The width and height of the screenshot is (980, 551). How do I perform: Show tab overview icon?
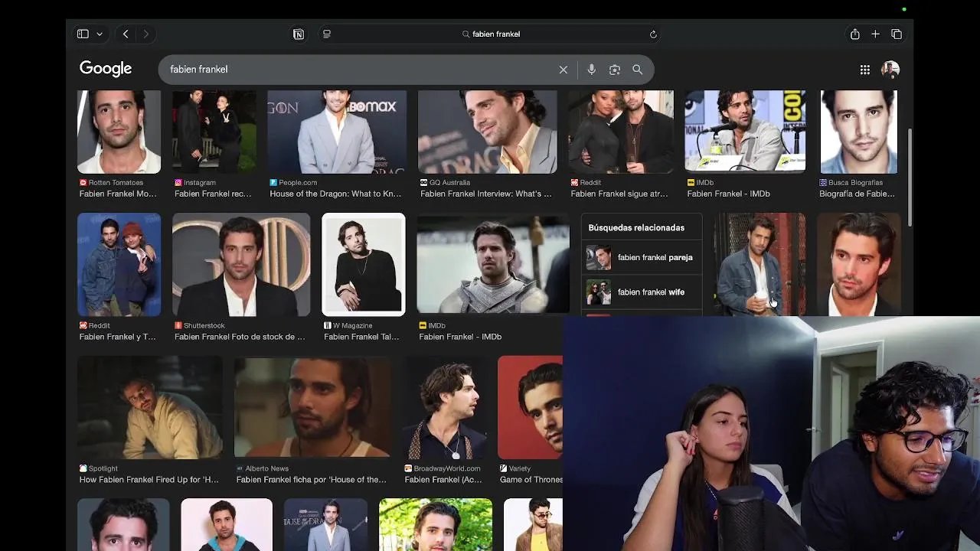point(897,34)
